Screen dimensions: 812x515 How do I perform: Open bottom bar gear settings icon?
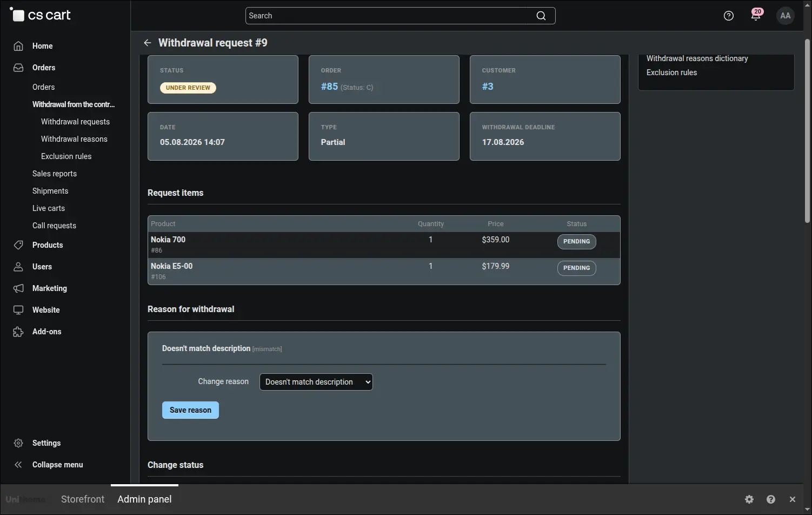point(749,499)
